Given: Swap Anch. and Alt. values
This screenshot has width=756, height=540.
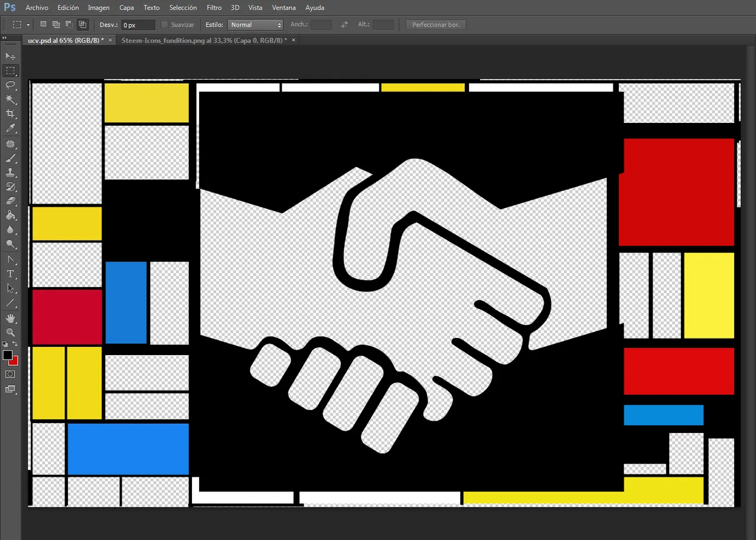Looking at the screenshot, I should tap(344, 25).
